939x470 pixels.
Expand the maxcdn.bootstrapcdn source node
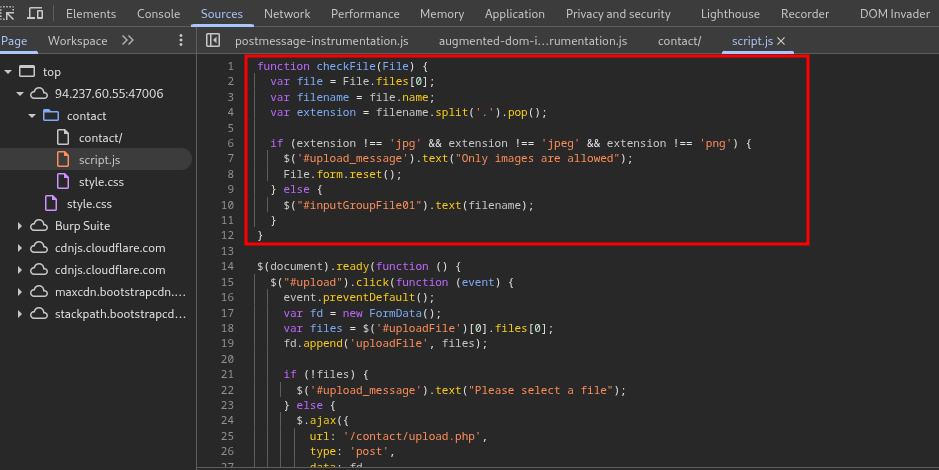(20, 292)
